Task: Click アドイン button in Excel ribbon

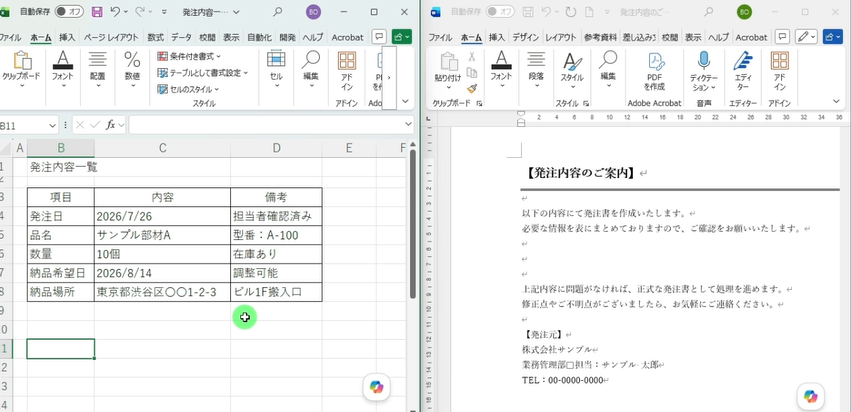Action: click(347, 71)
